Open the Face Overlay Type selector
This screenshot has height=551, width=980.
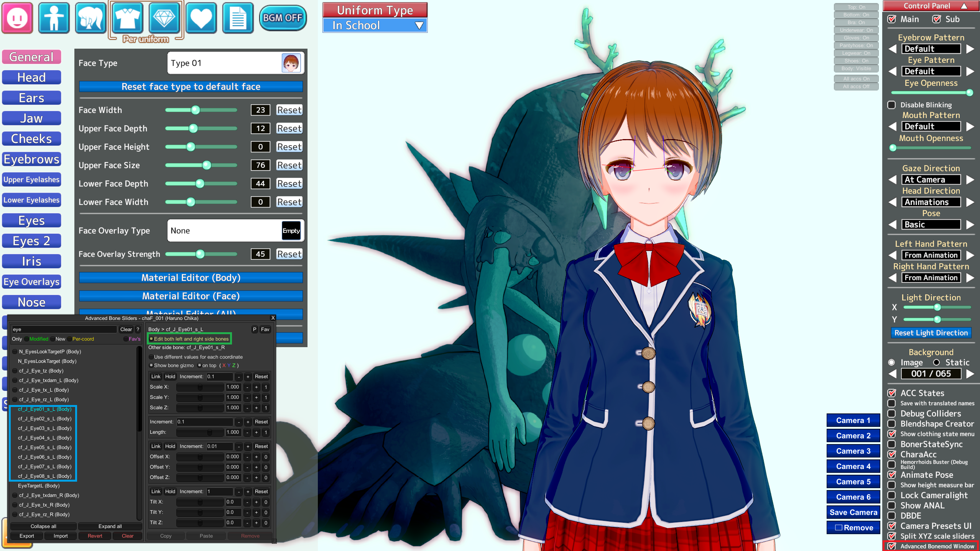(x=235, y=230)
